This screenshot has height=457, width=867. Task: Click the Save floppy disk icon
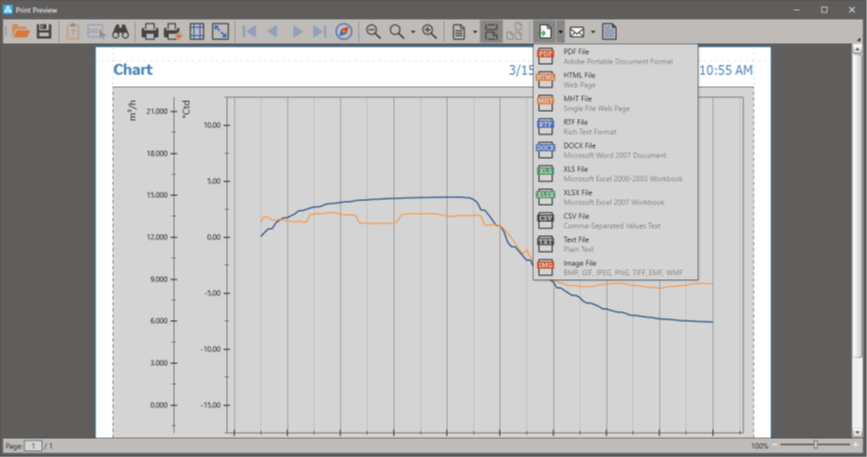coord(44,32)
